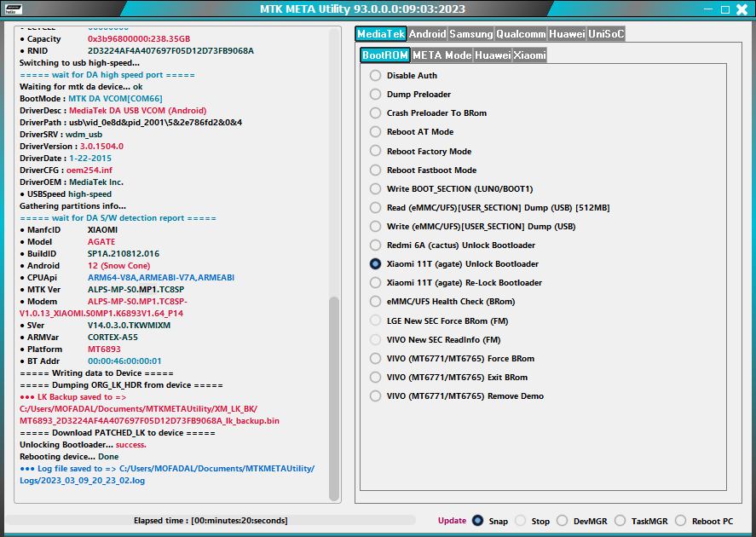Switch to the Xiaomi sub-tab

[x=529, y=55]
